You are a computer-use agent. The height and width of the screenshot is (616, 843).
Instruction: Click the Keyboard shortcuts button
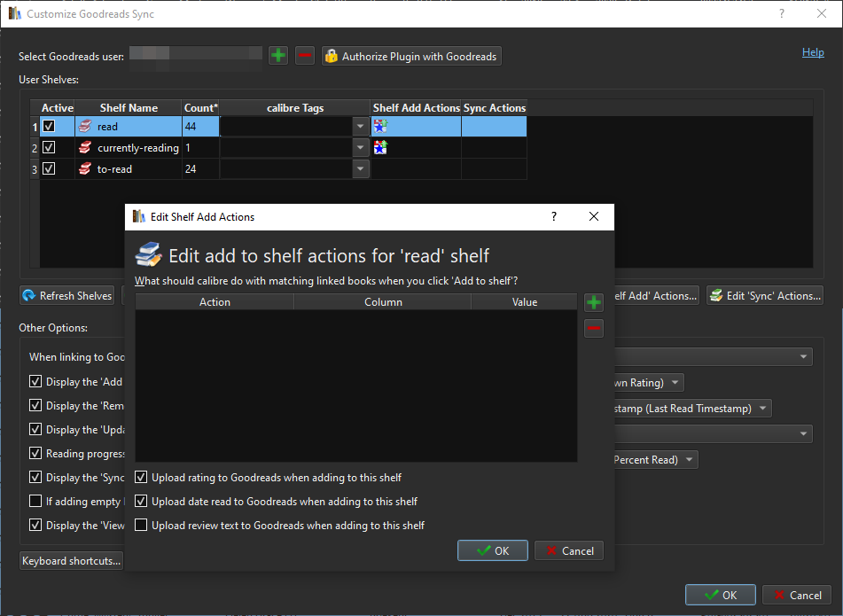coord(72,561)
